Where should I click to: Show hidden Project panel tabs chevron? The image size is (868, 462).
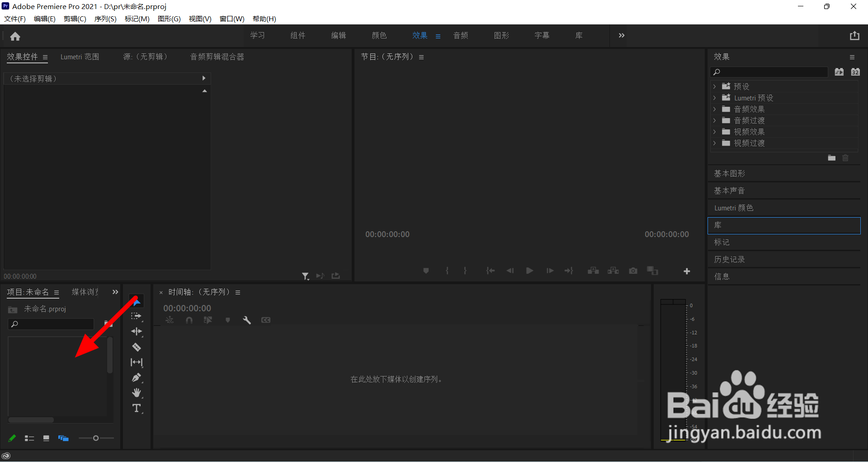pos(115,292)
